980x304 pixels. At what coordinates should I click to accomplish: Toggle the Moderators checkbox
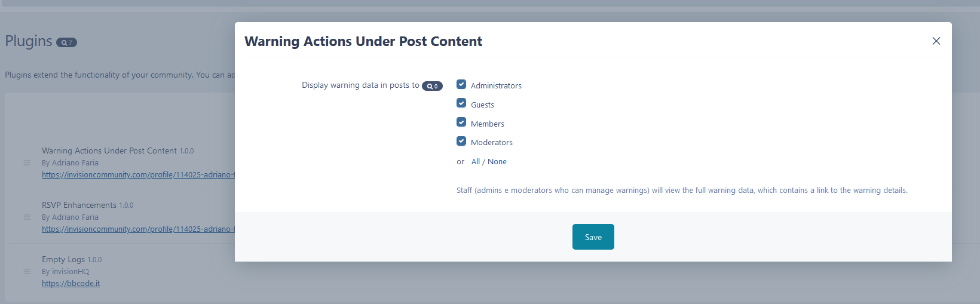tap(461, 142)
